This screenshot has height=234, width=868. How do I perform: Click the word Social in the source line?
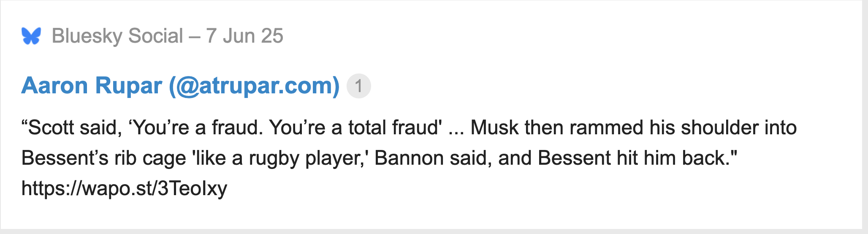tap(156, 36)
